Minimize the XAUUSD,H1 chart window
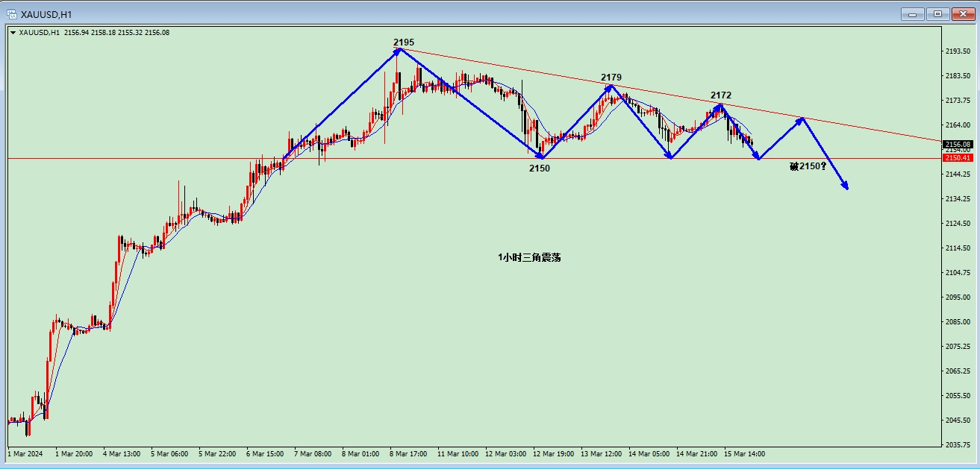This screenshot has height=469, width=980. (912, 13)
